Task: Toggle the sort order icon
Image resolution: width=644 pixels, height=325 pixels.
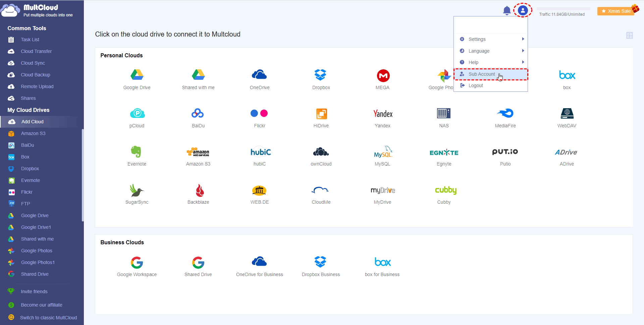Action: coord(630,35)
